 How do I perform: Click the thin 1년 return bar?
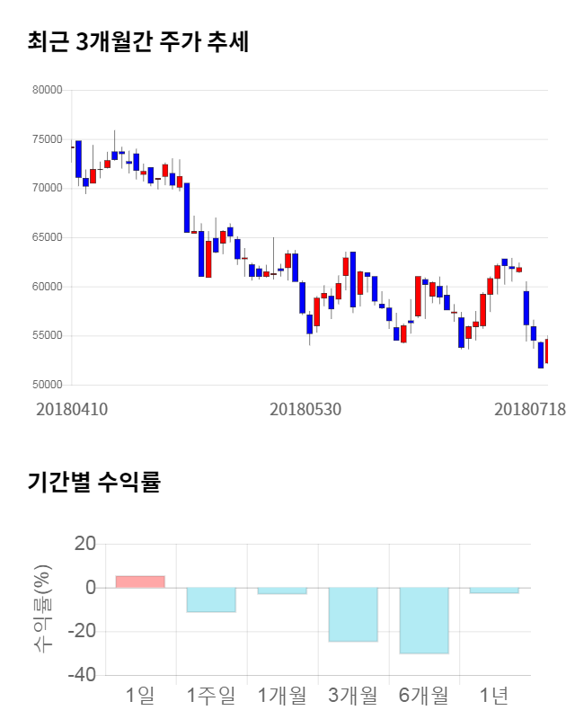click(494, 590)
